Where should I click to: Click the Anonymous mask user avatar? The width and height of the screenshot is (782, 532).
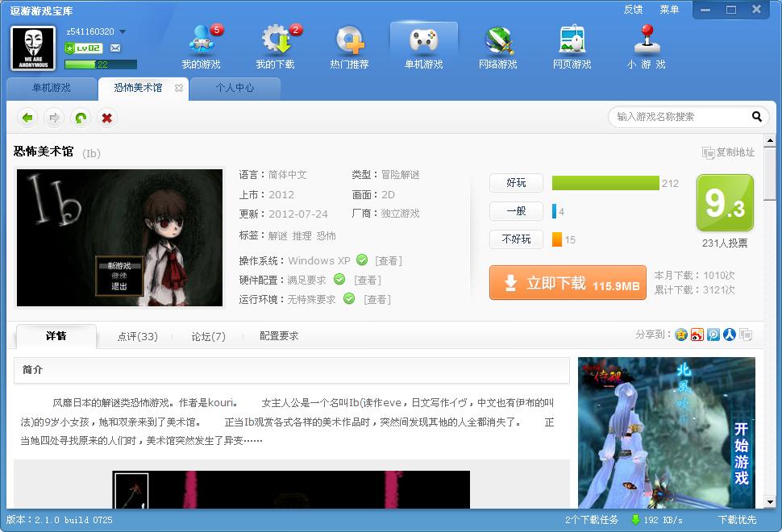coord(33,48)
